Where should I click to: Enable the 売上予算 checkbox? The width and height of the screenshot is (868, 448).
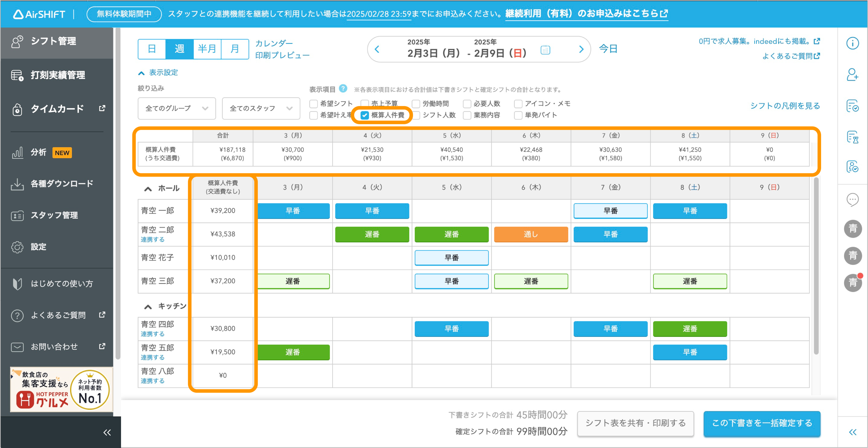[365, 104]
